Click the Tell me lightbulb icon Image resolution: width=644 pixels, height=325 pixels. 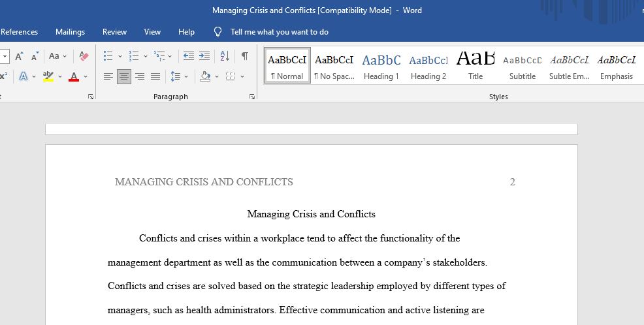point(218,32)
